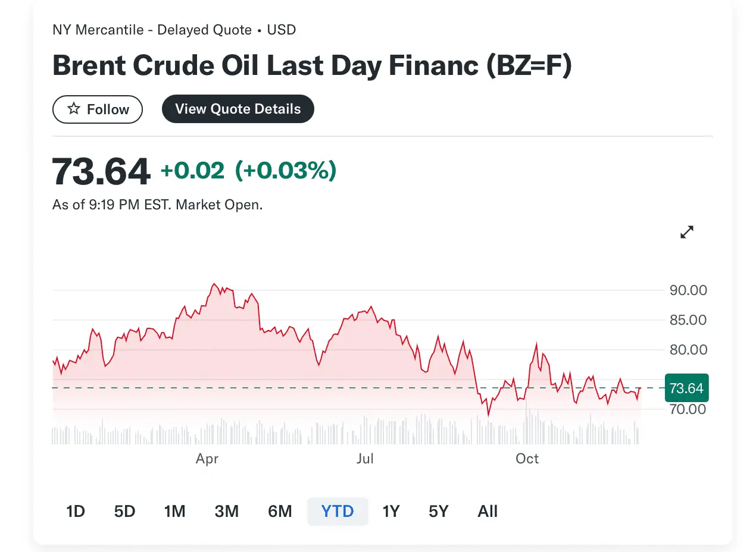756x552 pixels.
Task: Switch chart to 3M range
Action: 227,512
